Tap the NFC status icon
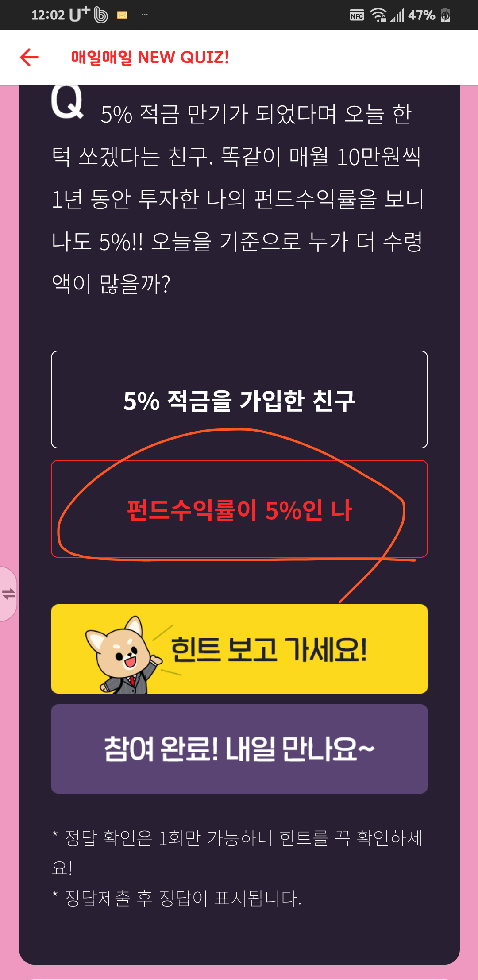Viewport: 478px width, 980px height. coord(357,16)
